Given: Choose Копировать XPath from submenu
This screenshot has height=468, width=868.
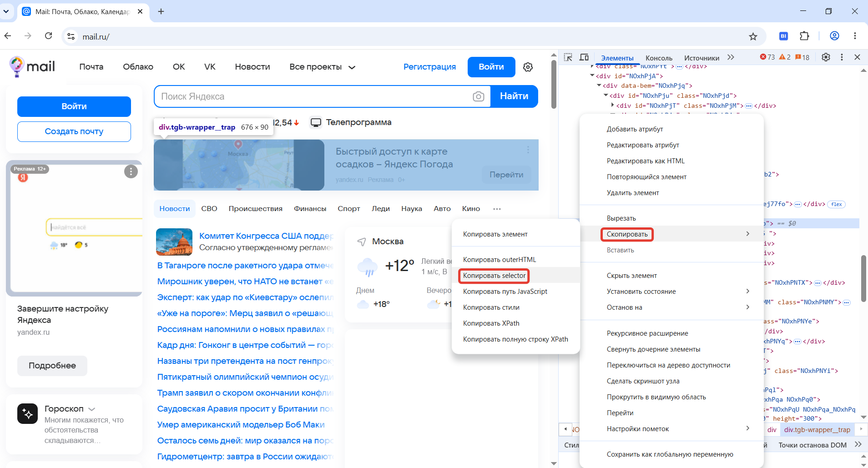Looking at the screenshot, I should (491, 323).
